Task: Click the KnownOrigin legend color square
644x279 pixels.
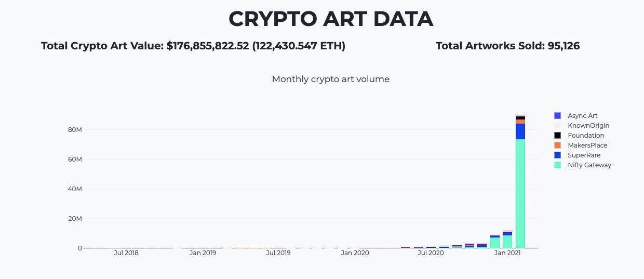Action: 558,125
